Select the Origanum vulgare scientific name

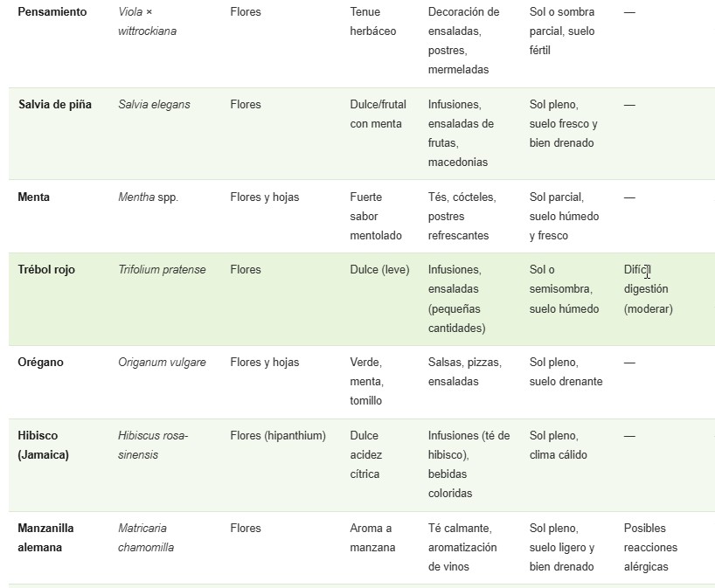tap(162, 363)
